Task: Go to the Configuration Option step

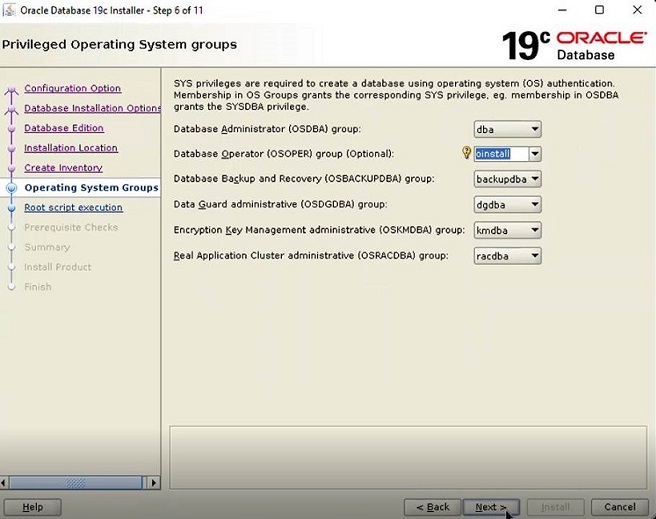Action: [72, 88]
